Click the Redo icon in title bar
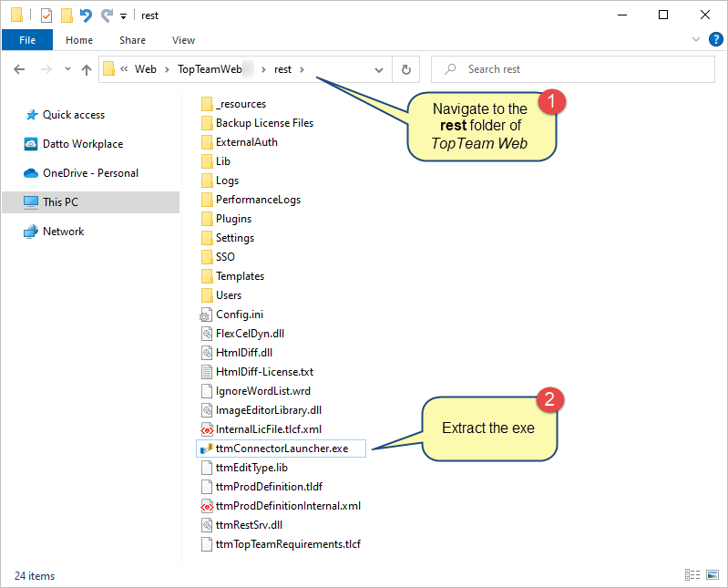 pos(107,15)
